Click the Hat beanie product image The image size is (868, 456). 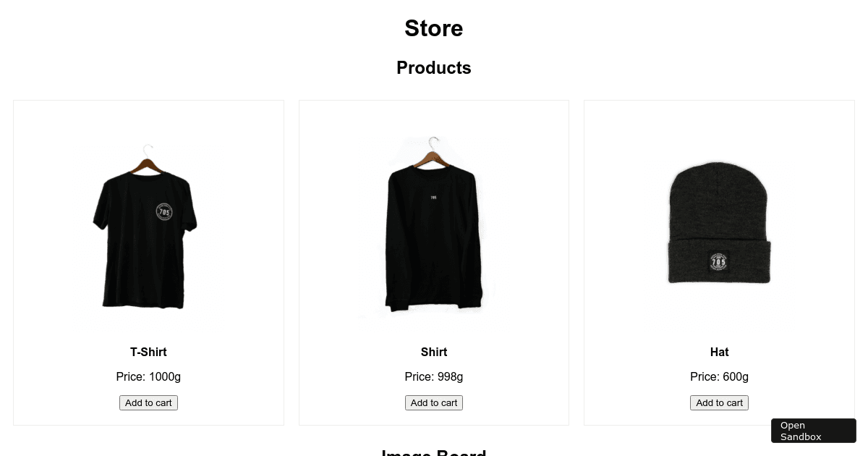(x=719, y=224)
